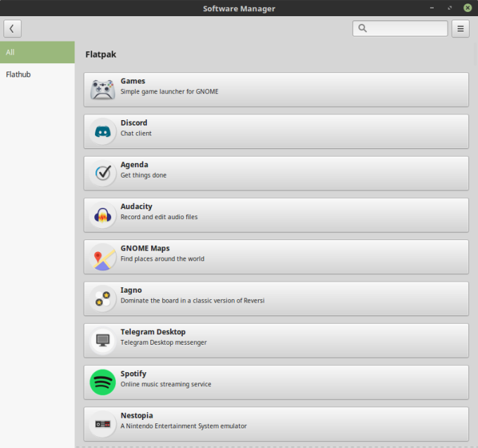Click the Agenda checkmark icon
The image size is (478, 448).
coord(103,173)
